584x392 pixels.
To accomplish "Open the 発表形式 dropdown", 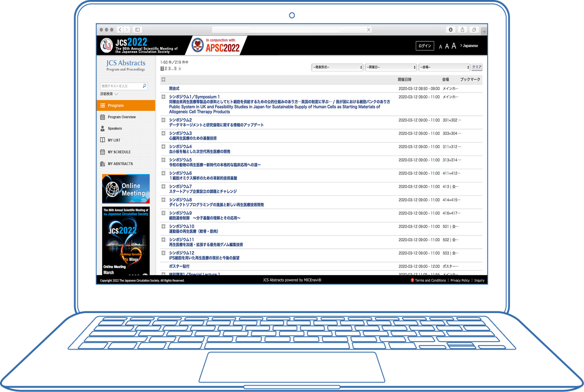I will [x=337, y=67].
